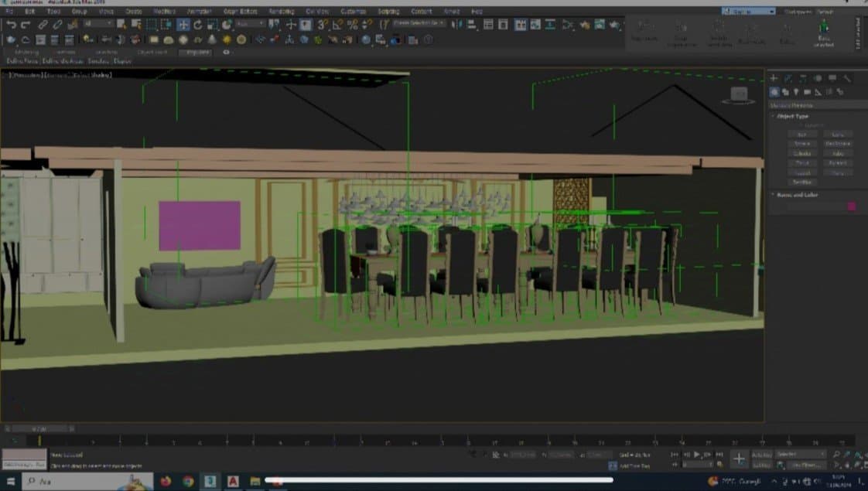Image resolution: width=868 pixels, height=491 pixels.
Task: Activate the Select and Rotate tool
Action: [197, 25]
